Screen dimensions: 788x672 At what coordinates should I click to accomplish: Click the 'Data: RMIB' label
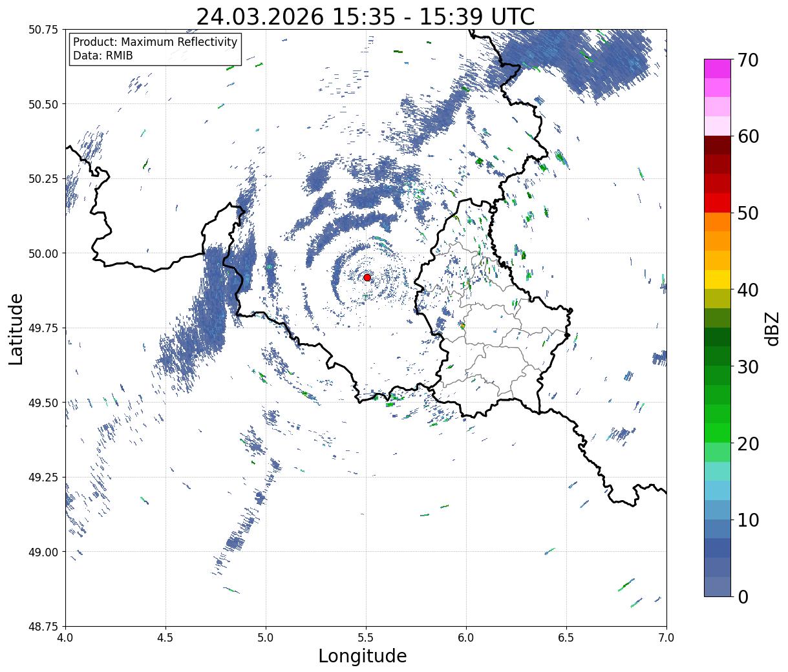click(103, 56)
